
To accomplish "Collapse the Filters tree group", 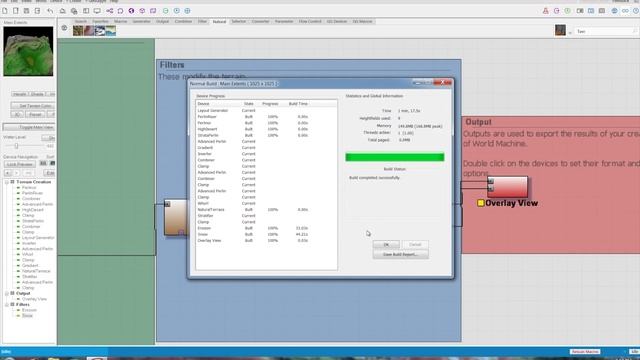I will (x=7, y=304).
